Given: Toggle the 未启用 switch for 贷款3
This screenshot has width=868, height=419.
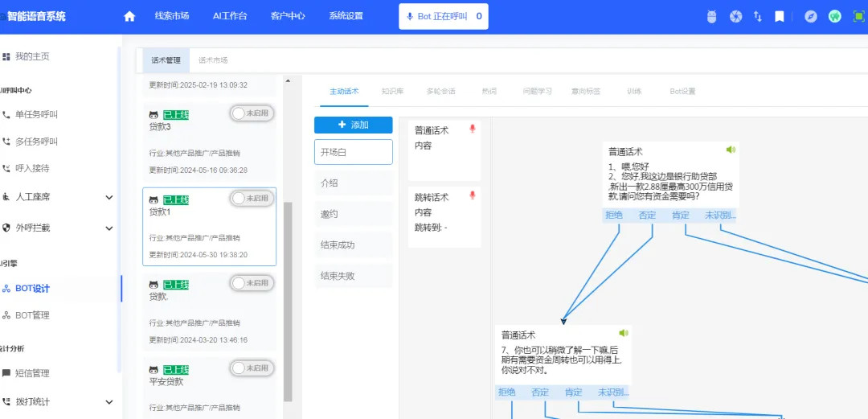Looking at the screenshot, I should pos(252,113).
